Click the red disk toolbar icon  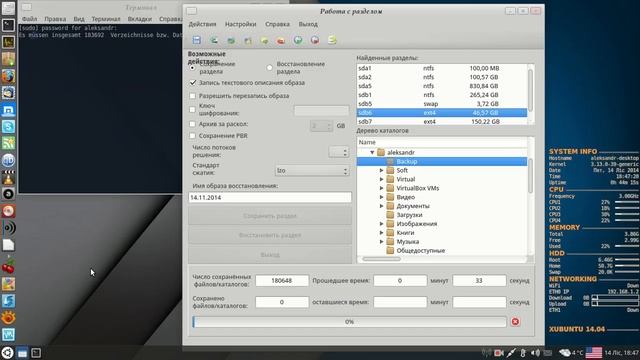click(x=281, y=40)
